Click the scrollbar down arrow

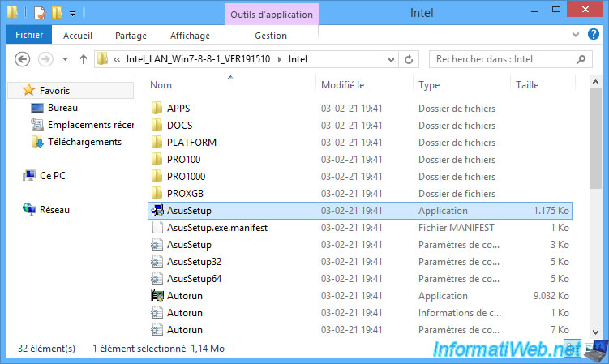tap(595, 332)
